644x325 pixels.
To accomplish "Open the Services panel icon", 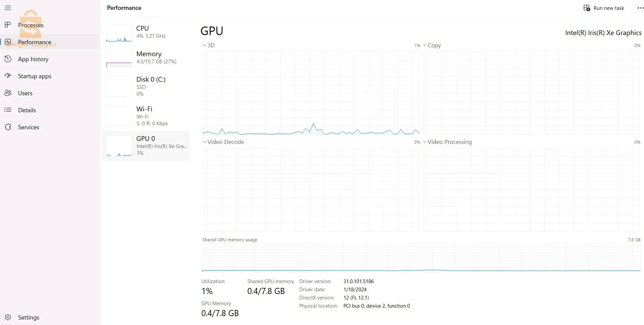I will click(x=8, y=127).
